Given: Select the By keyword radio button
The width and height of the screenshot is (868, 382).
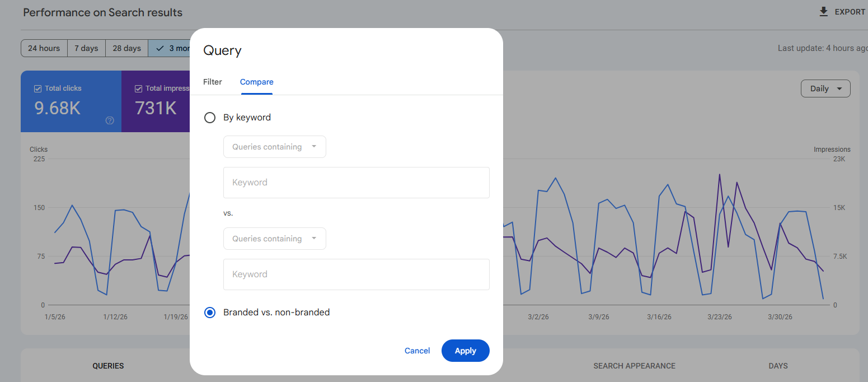Looking at the screenshot, I should click(210, 118).
